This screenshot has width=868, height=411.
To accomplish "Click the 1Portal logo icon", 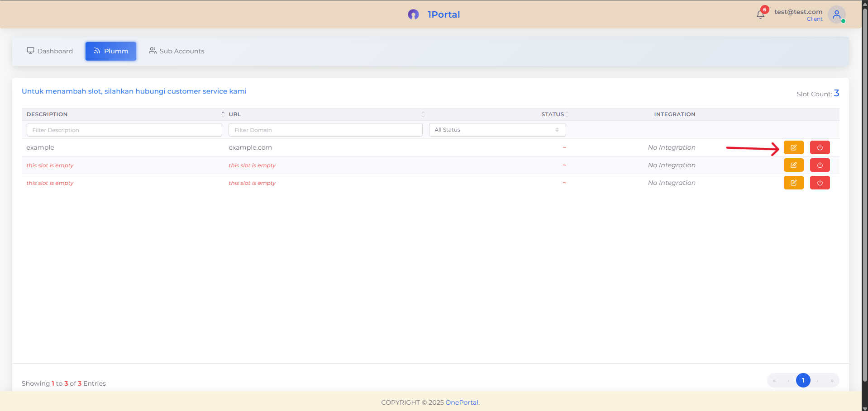I will click(x=413, y=14).
